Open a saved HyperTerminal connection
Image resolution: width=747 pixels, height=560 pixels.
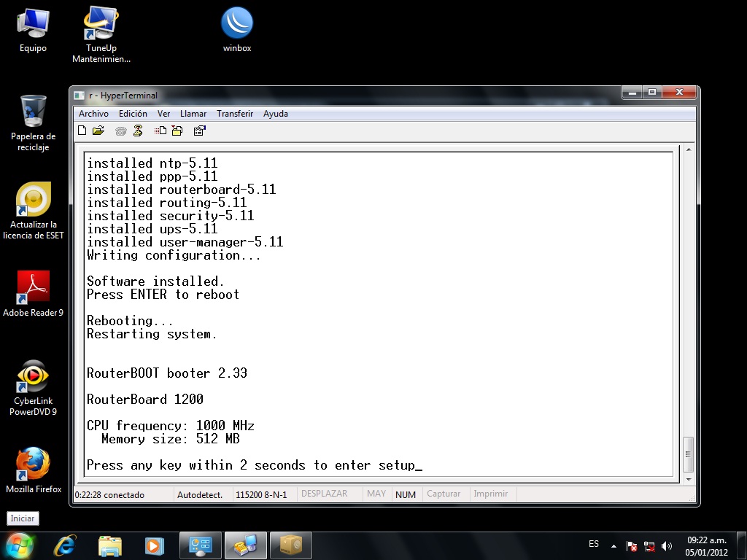98,130
